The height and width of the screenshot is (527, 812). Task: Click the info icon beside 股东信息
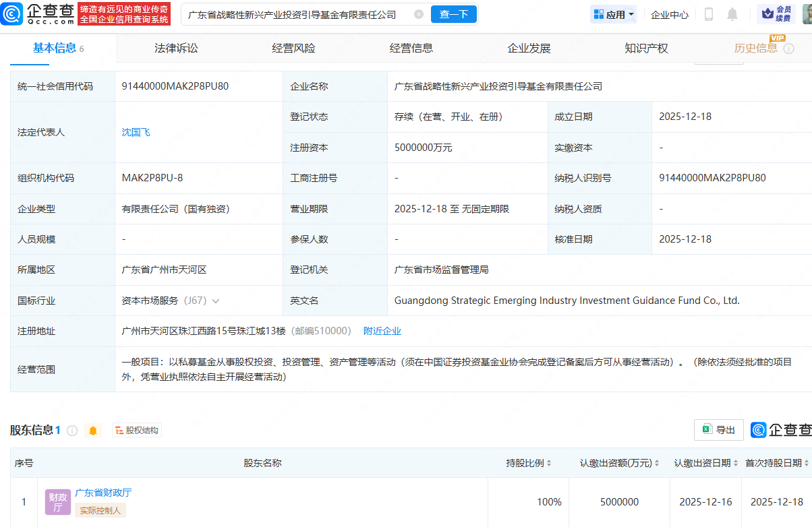(72, 431)
